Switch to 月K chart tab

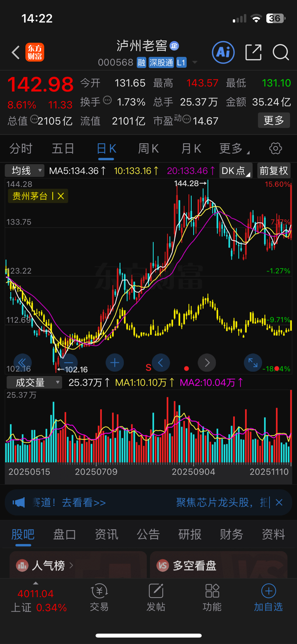(191, 148)
